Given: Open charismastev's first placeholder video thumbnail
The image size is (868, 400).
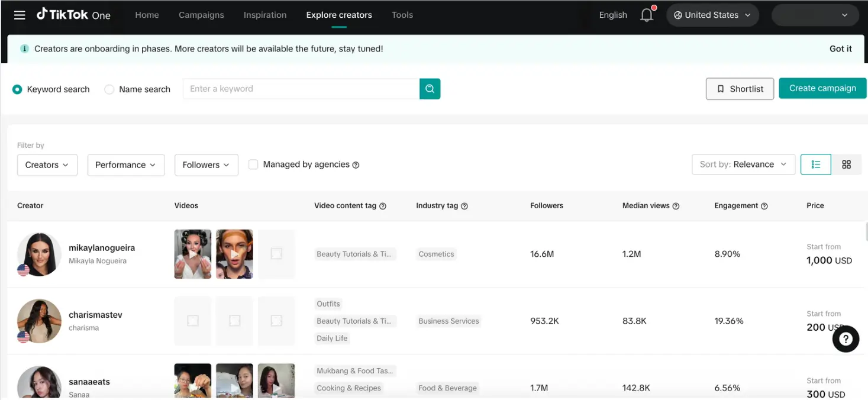Looking at the screenshot, I should coord(193,321).
